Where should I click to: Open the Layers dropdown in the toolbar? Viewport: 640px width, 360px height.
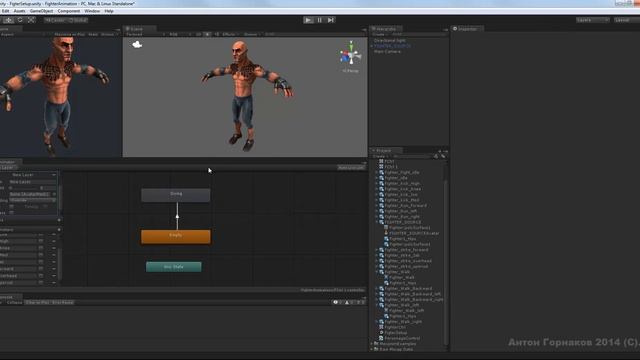click(x=593, y=20)
